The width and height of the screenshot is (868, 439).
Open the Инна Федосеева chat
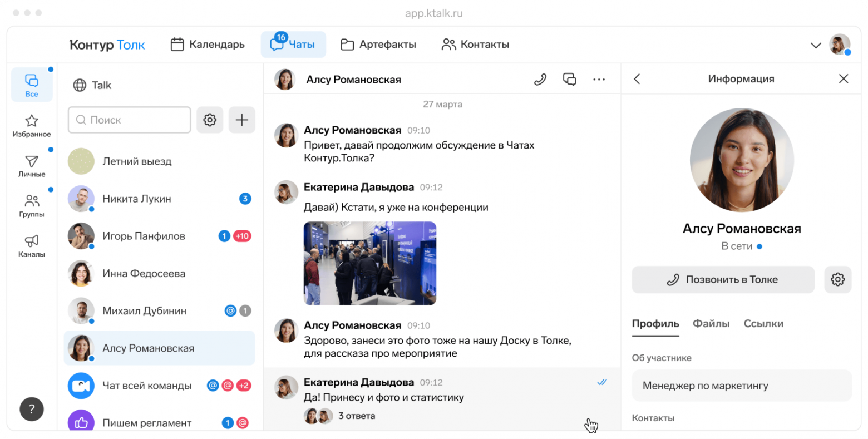coord(160,273)
